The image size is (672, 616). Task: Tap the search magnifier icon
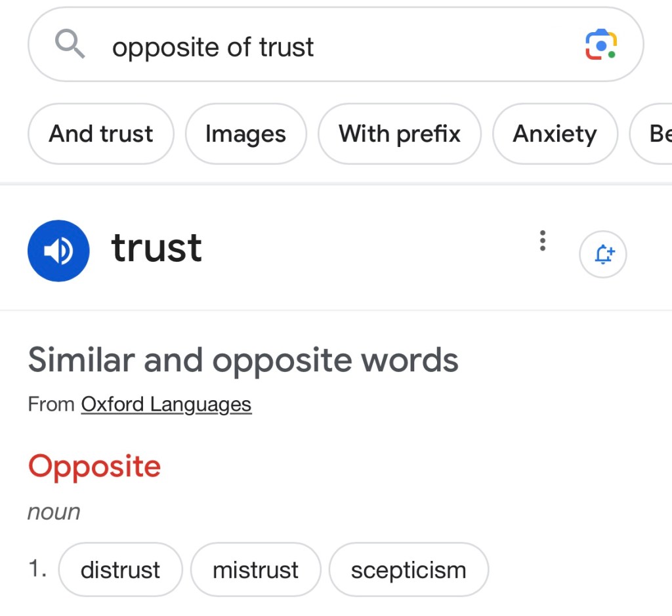[70, 45]
